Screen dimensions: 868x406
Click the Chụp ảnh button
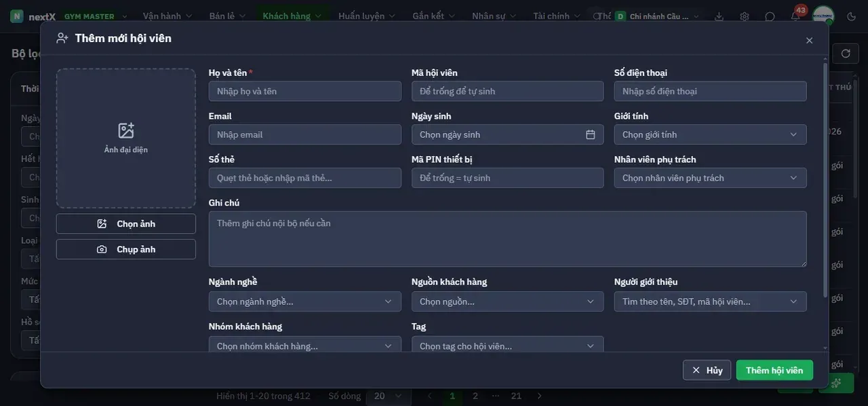coord(126,249)
